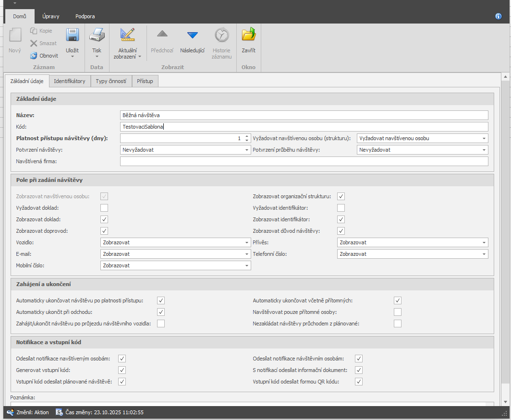Viewport: 511px width, 420px height.
Task: Open dropdown arrow below Uložit
Action: pos(73,57)
